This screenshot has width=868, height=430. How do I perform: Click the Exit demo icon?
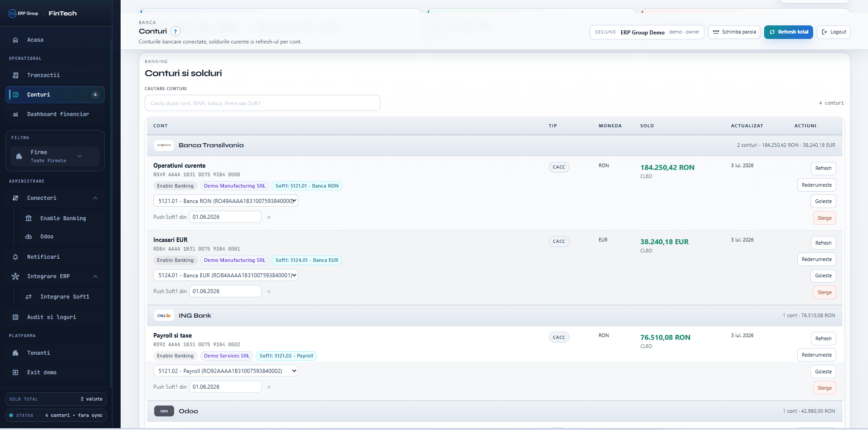15,372
